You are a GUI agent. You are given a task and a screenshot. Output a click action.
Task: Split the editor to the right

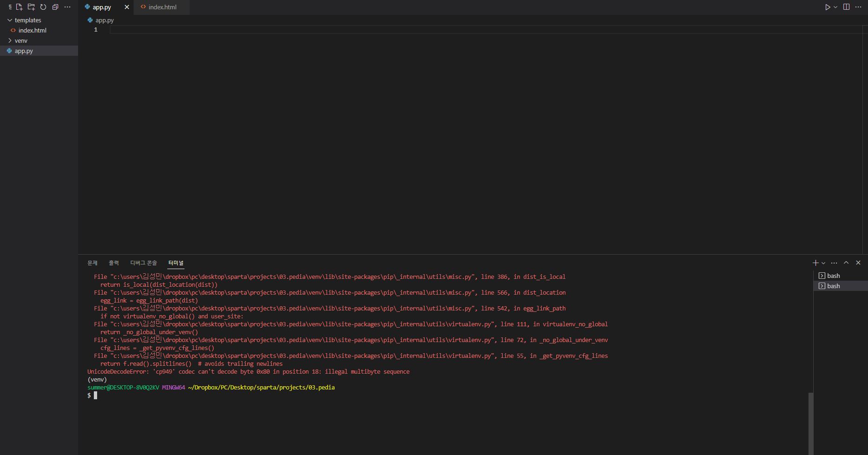[x=846, y=7]
